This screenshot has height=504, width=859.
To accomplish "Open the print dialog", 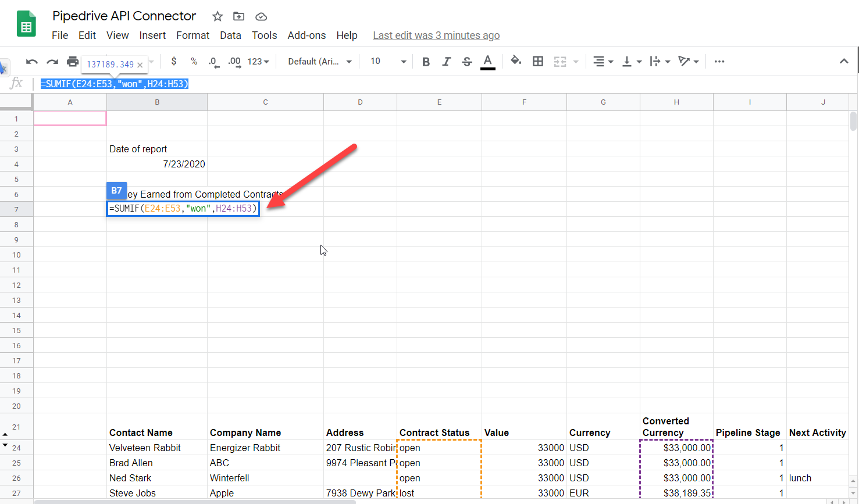I will point(74,61).
